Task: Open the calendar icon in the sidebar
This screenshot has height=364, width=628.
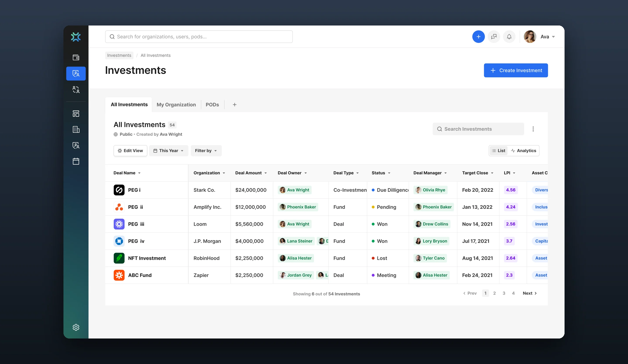Action: 76,161
